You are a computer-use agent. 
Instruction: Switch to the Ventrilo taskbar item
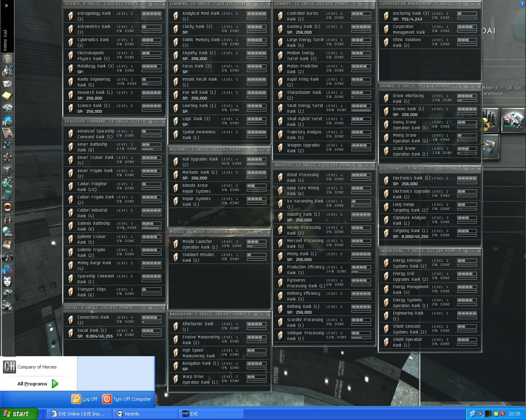click(x=145, y=414)
